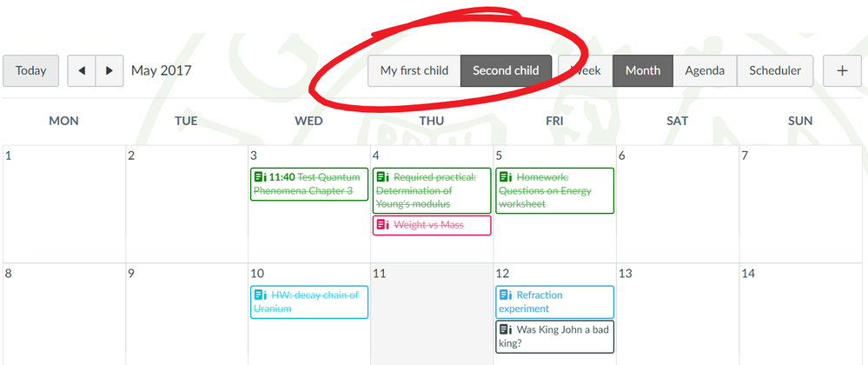Open the Refraction experiment event
This screenshot has height=365, width=868.
(554, 302)
